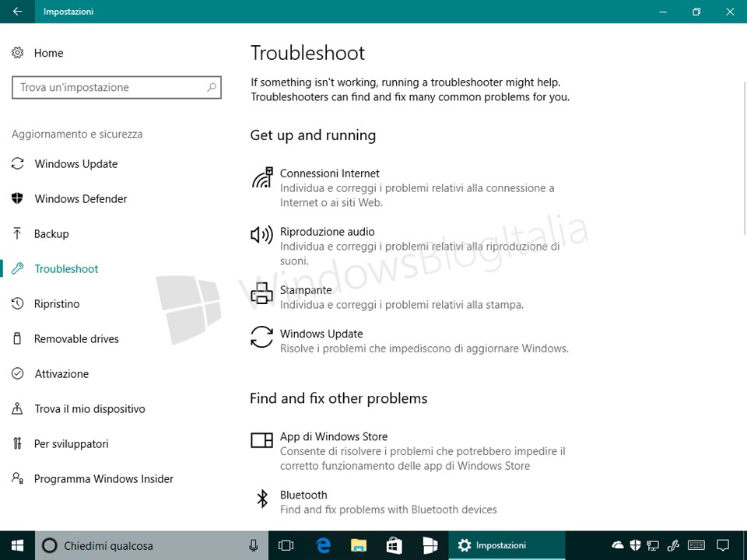Click the Windows Defender tray shield icon
Screen dimensions: 747x560
(x=635, y=545)
